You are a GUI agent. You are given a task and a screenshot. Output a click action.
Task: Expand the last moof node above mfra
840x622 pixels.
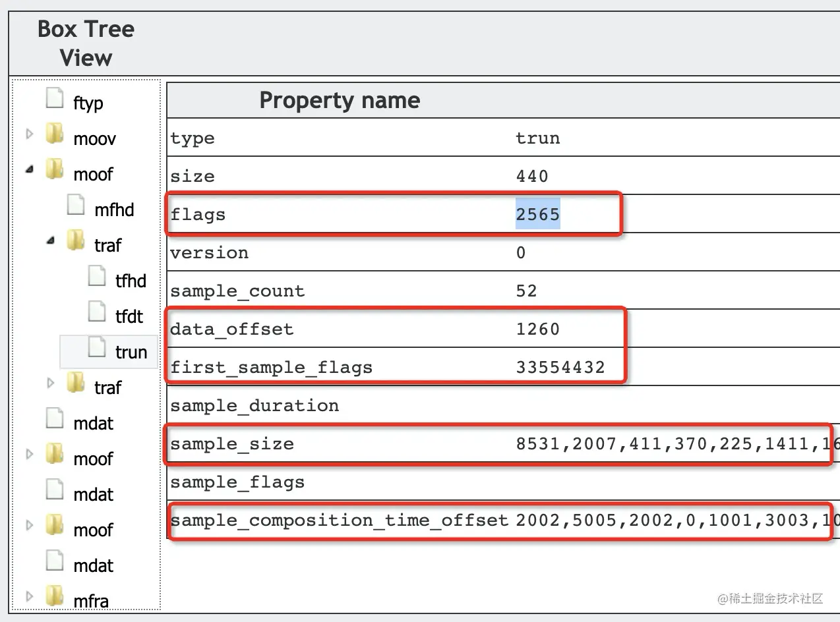pyautogui.click(x=29, y=526)
